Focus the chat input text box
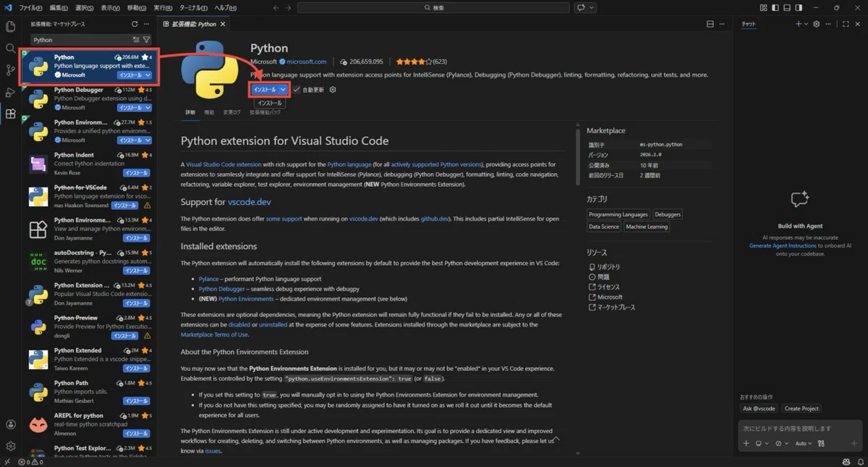 click(801, 429)
